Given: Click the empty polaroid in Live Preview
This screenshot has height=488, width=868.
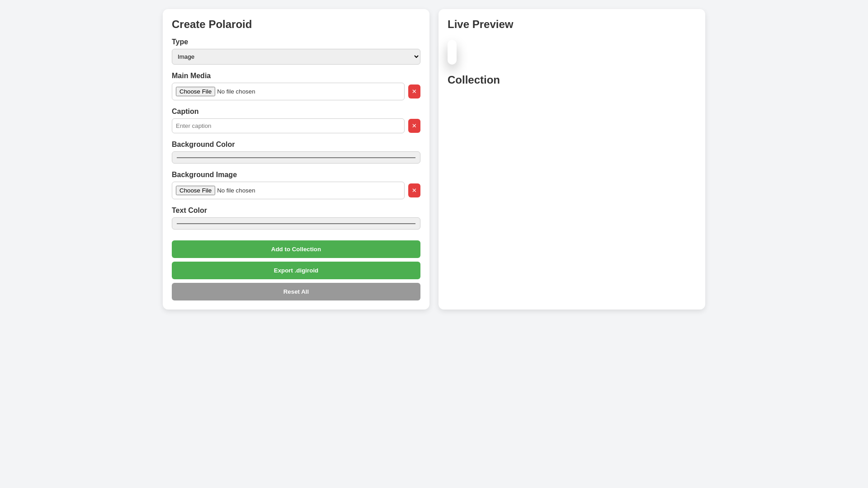Looking at the screenshot, I should pyautogui.click(x=452, y=52).
